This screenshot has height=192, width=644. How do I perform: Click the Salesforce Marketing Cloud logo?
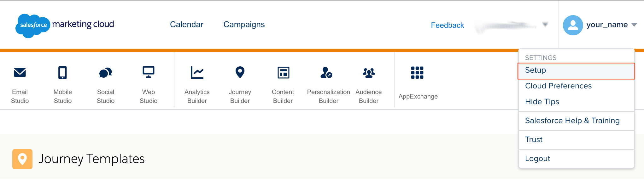click(65, 25)
